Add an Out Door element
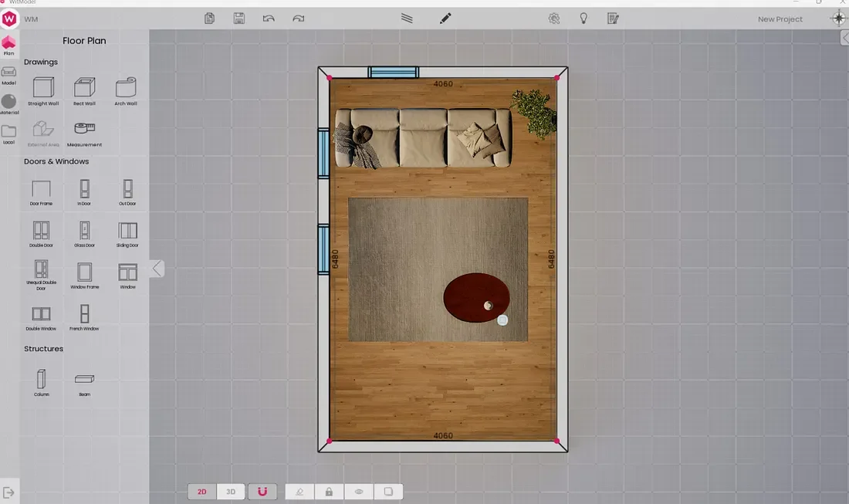The image size is (849, 504). 127,192
